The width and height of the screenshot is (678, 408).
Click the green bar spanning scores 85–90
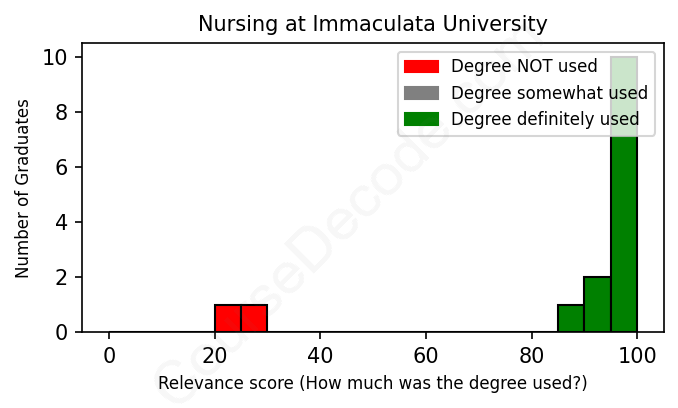pos(571,318)
